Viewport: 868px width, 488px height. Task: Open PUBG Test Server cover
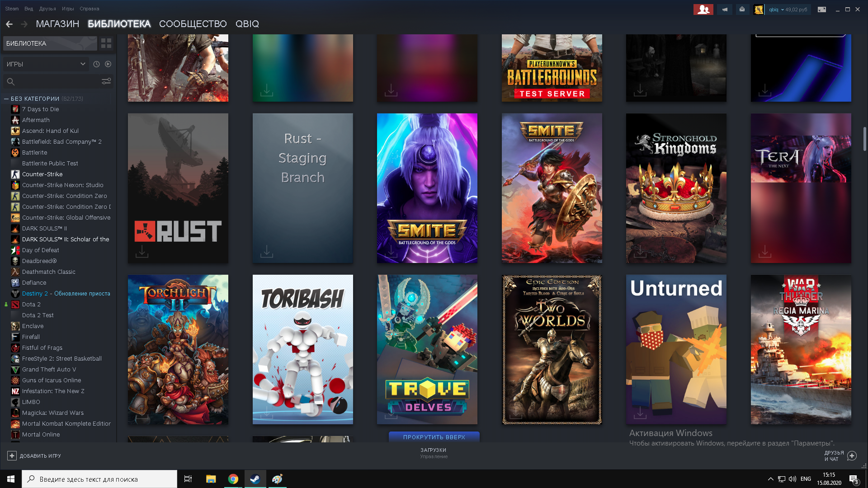coord(552,68)
